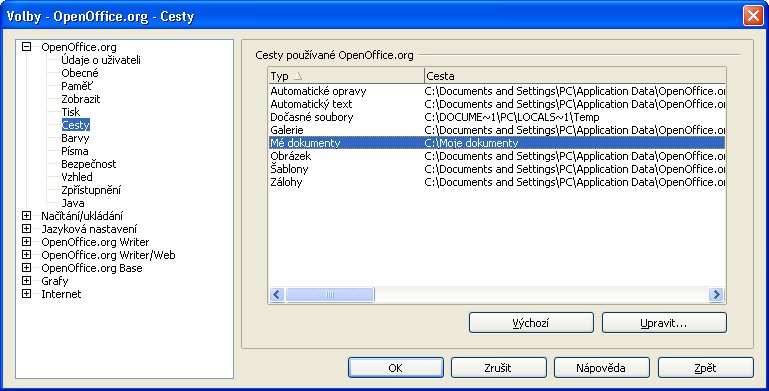Select the Internet tree label
769x391 pixels.
[x=61, y=294]
